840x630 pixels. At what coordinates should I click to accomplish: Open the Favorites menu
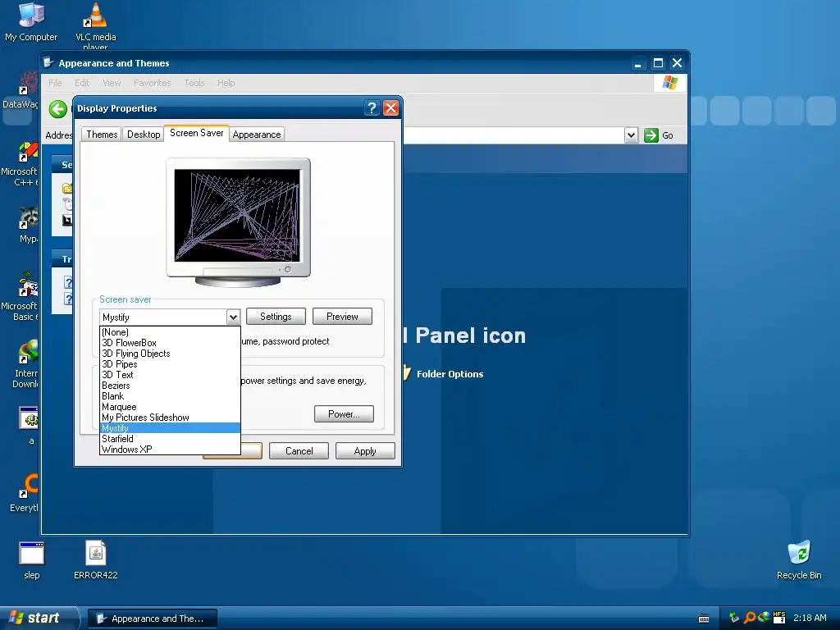(x=152, y=83)
